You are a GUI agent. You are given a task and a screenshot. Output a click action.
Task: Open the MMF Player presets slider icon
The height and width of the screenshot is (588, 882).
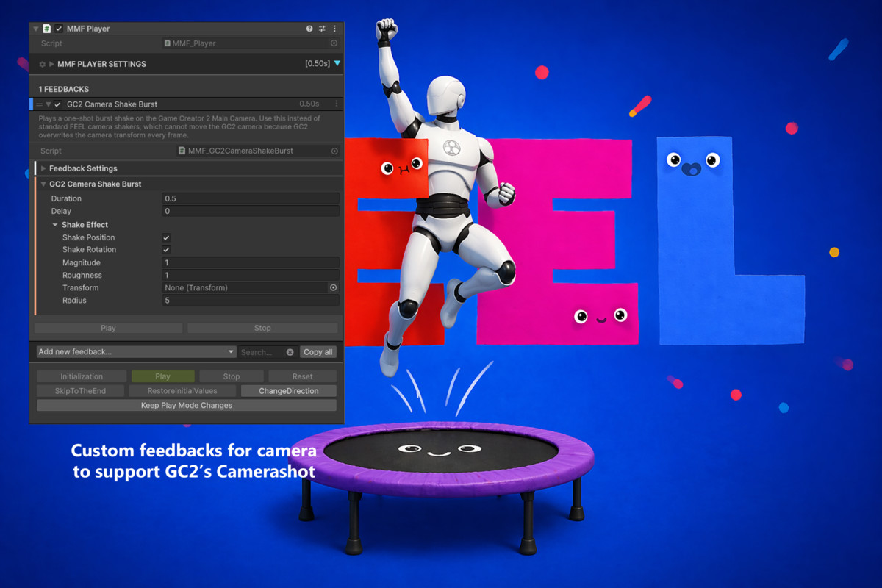322,29
